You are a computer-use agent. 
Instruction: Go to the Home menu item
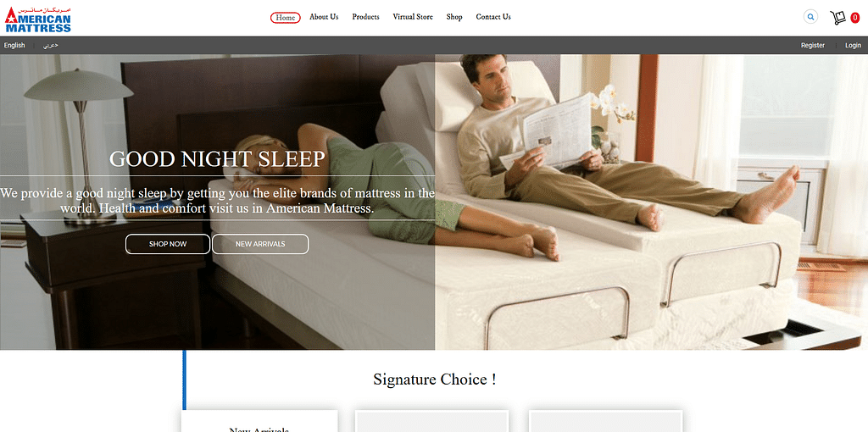(286, 17)
